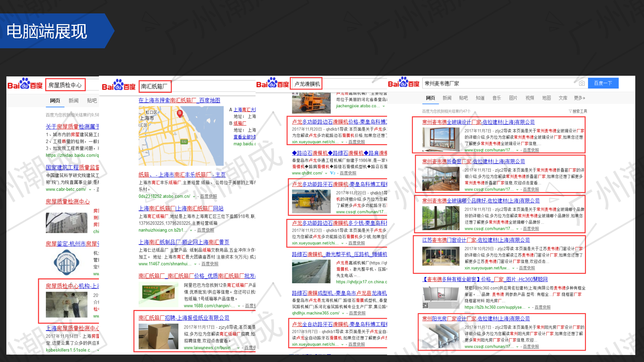Click the 搜索工具 filter icon

pyautogui.click(x=570, y=111)
